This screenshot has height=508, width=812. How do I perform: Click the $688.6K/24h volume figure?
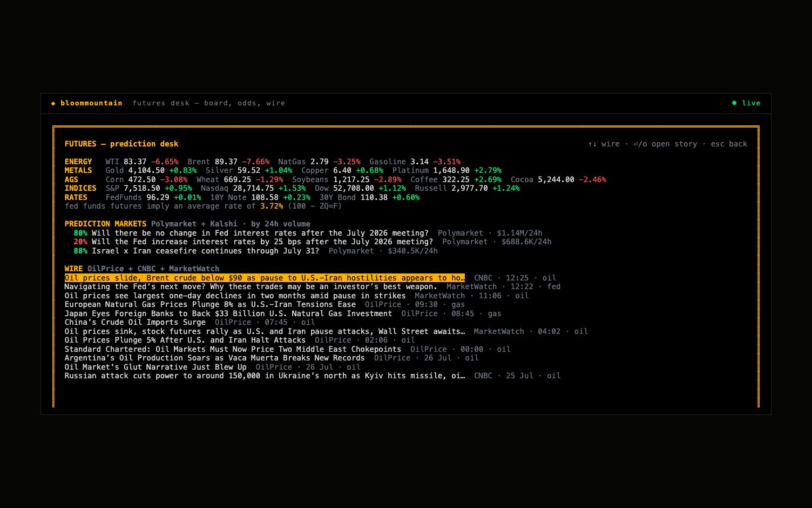pyautogui.click(x=526, y=242)
